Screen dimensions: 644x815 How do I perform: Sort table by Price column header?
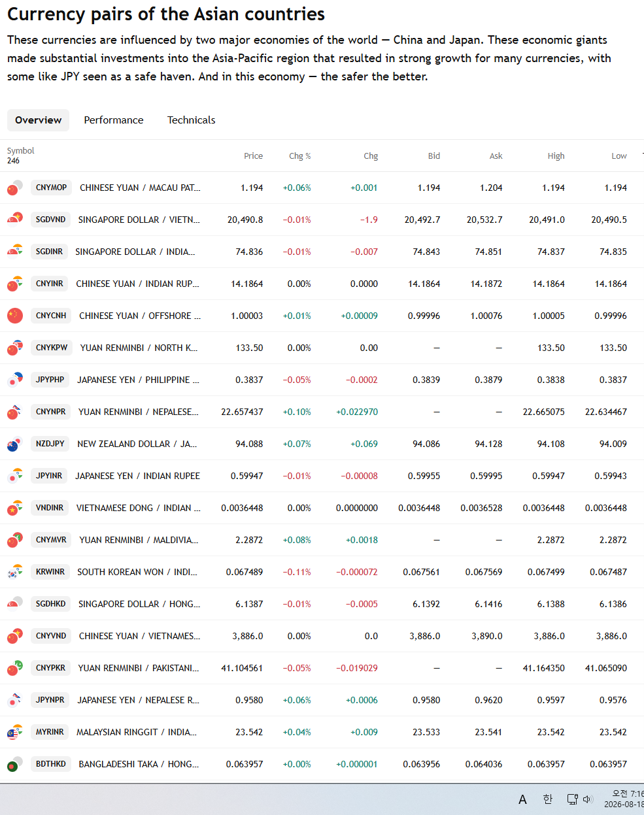pyautogui.click(x=253, y=156)
